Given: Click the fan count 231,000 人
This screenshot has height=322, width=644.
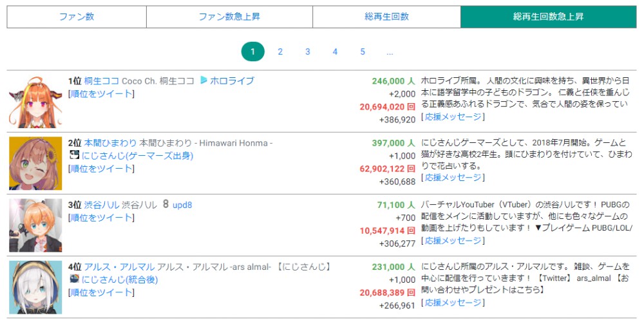Looking at the screenshot, I should (393, 267).
